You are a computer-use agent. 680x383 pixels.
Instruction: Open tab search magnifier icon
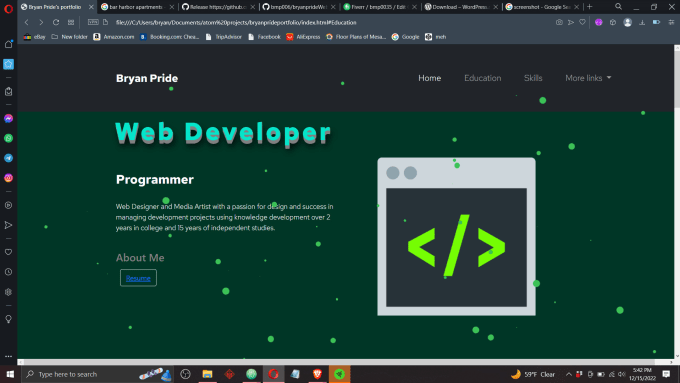(618, 7)
